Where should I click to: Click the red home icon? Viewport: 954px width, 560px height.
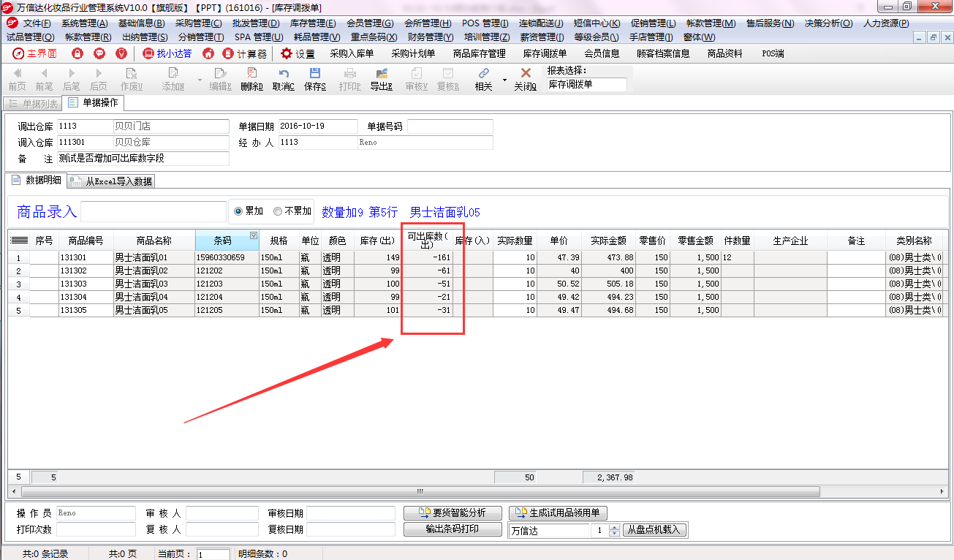pos(208,53)
